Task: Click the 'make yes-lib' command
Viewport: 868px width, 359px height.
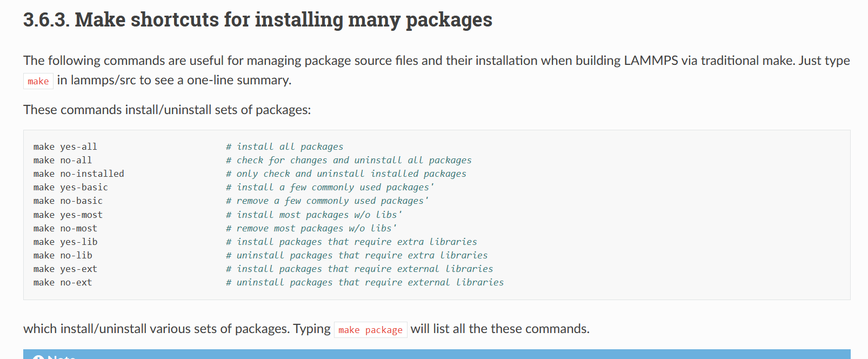Action: [x=65, y=242]
